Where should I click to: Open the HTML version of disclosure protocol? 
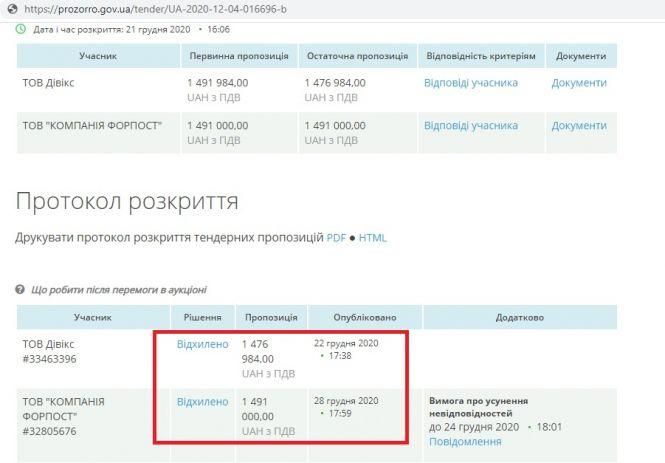tap(373, 238)
